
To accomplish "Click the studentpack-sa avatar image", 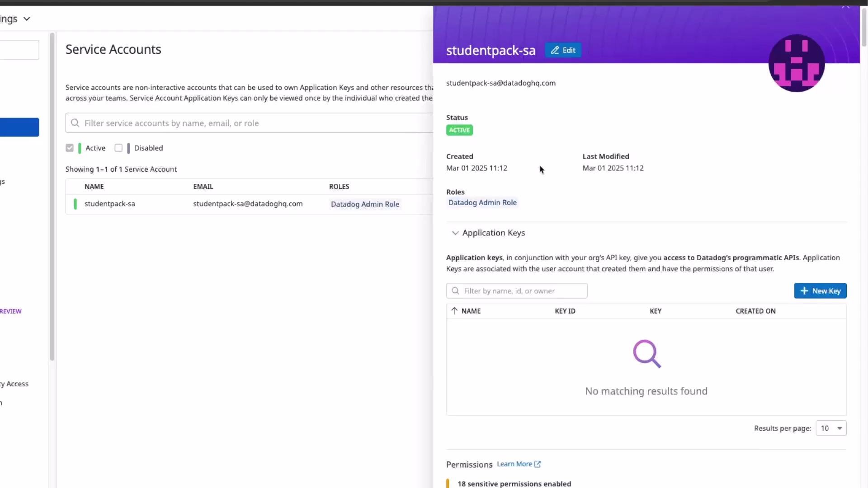I will tap(797, 63).
